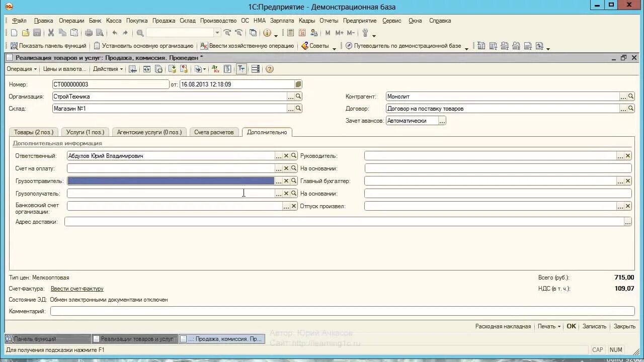The height and width of the screenshot is (362, 644).
Task: Open the Операции menu
Action: (x=71, y=21)
